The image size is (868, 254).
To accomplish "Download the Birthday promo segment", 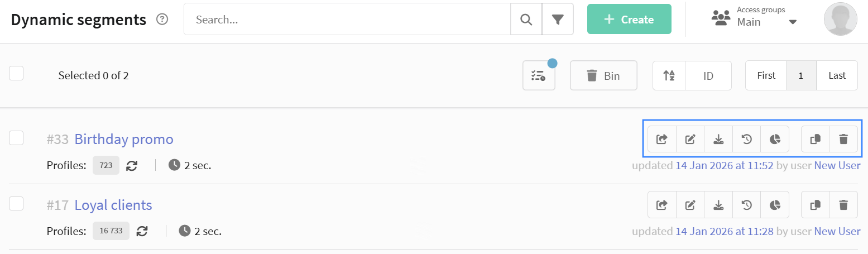I will [718, 139].
